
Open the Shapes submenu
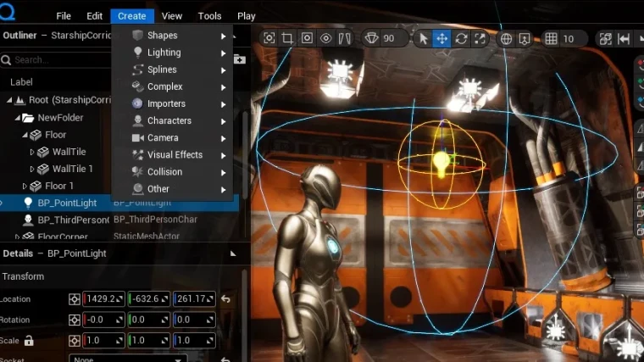click(x=172, y=36)
